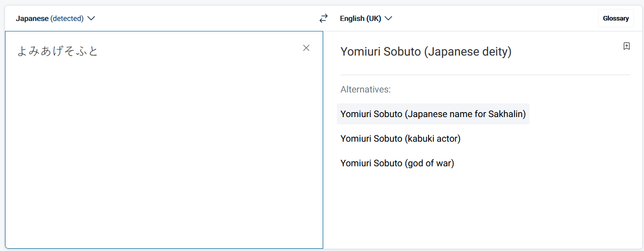Screen dimensions: 644x251
Task: Save translation using the bookmark icon
Action: (626, 46)
